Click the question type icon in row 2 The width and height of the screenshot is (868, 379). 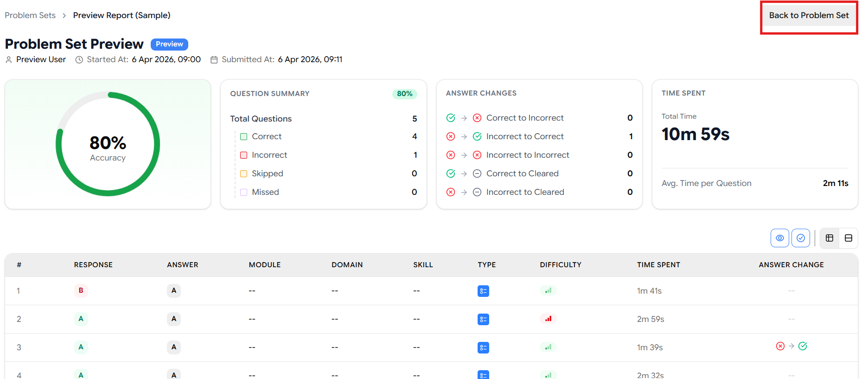coord(483,319)
